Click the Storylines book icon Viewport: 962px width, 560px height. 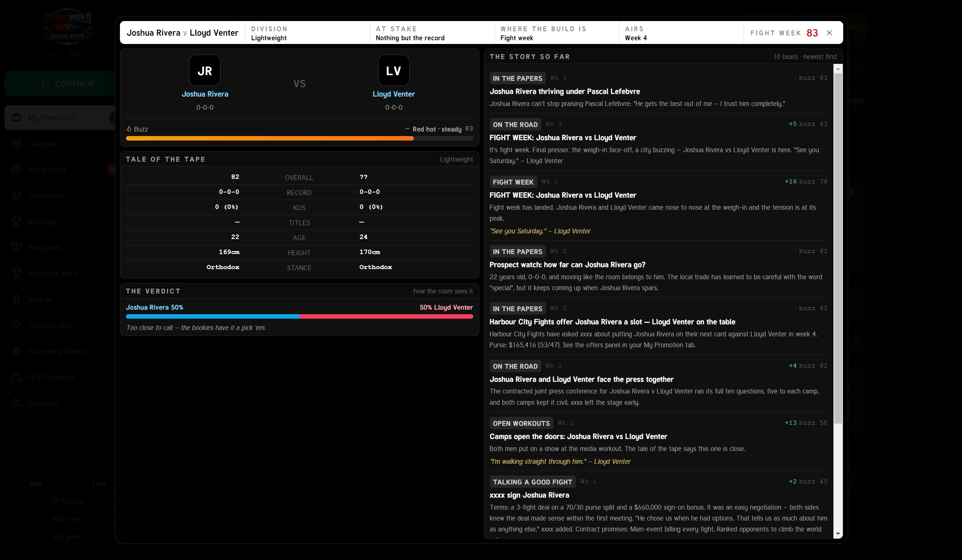[17, 247]
